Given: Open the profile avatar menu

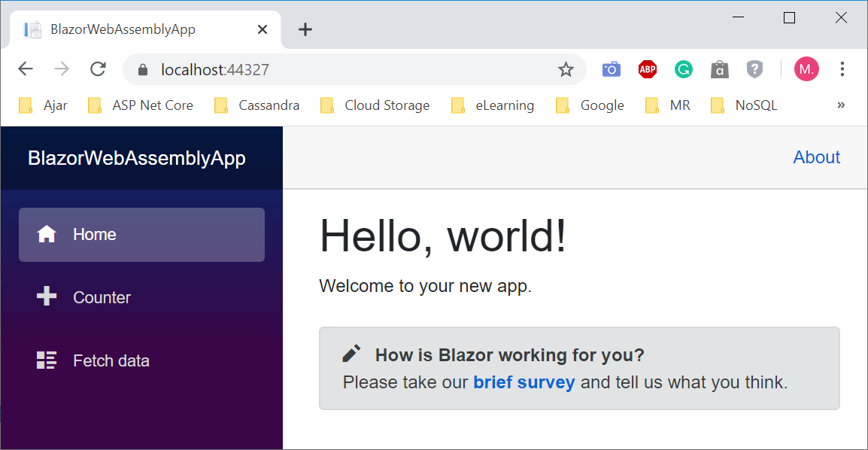Looking at the screenshot, I should pyautogui.click(x=806, y=68).
